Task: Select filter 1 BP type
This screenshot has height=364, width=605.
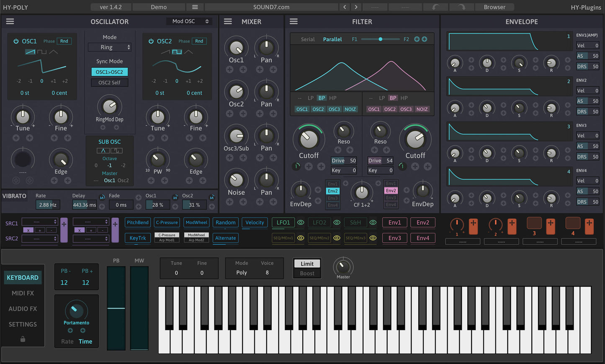Action: click(x=322, y=98)
